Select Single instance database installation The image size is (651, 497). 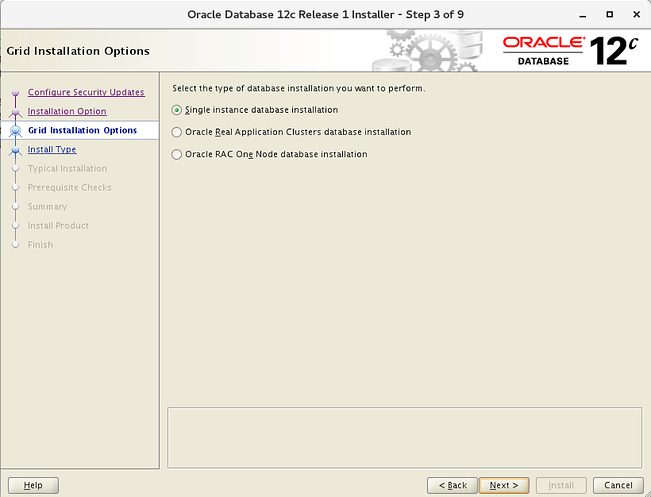(x=177, y=110)
